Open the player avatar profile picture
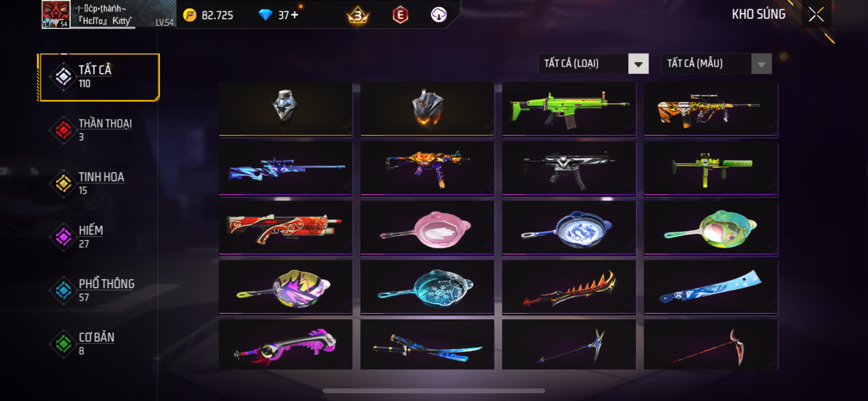Screen dimensions: 868x401 point(56,15)
